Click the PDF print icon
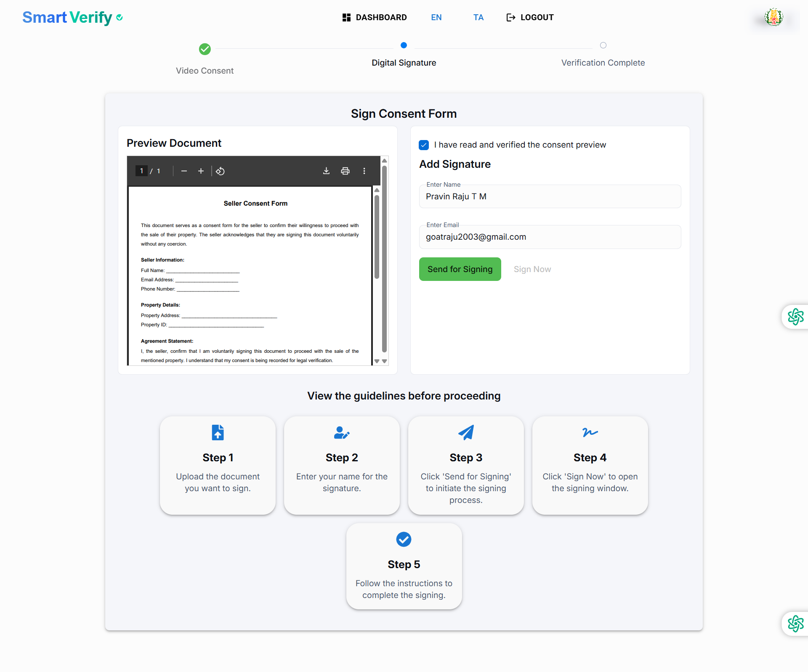The width and height of the screenshot is (808, 672). point(345,171)
